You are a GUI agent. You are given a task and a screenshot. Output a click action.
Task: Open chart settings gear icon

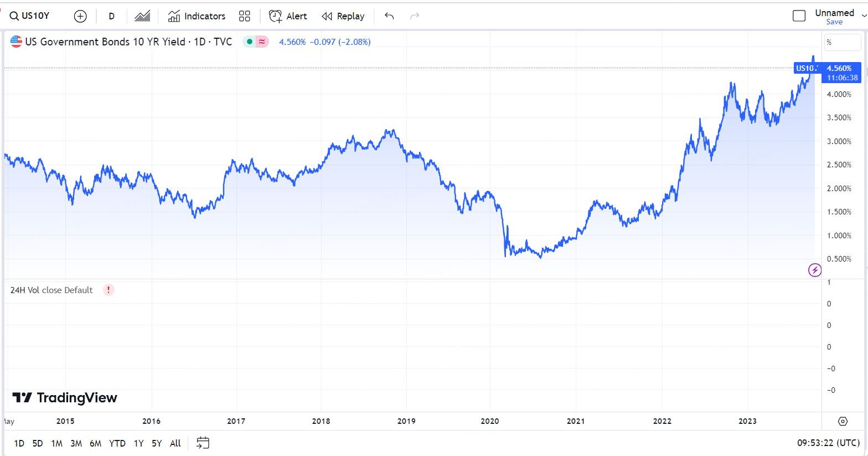click(843, 421)
